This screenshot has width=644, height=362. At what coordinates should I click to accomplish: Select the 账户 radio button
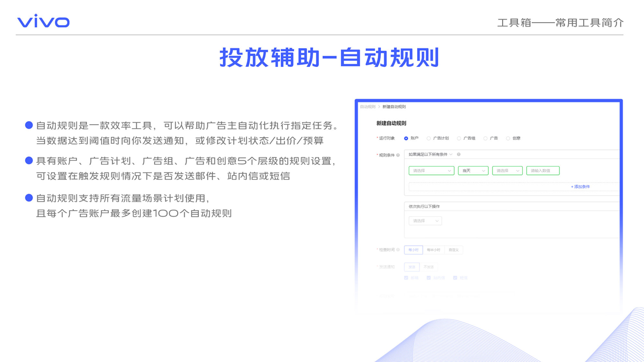tap(406, 138)
